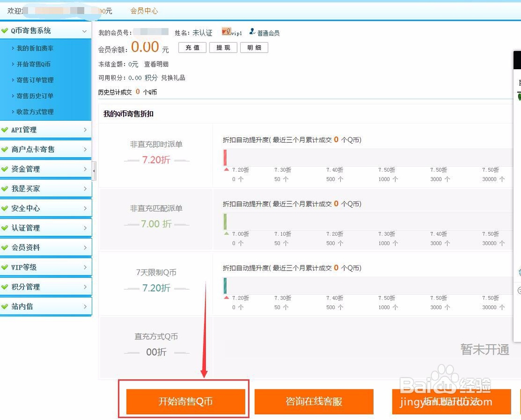The width and height of the screenshot is (521, 420).
Task: Click the 00折 rate under 直充方式Q币
Action: 156,352
